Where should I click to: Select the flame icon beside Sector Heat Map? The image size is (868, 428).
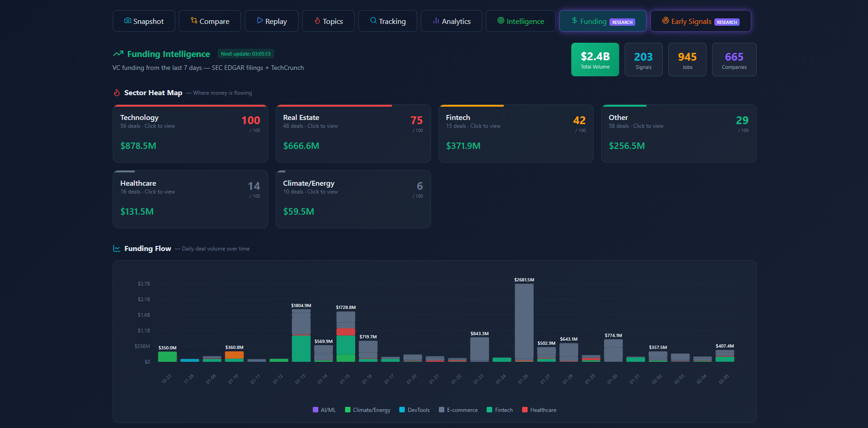click(x=117, y=92)
